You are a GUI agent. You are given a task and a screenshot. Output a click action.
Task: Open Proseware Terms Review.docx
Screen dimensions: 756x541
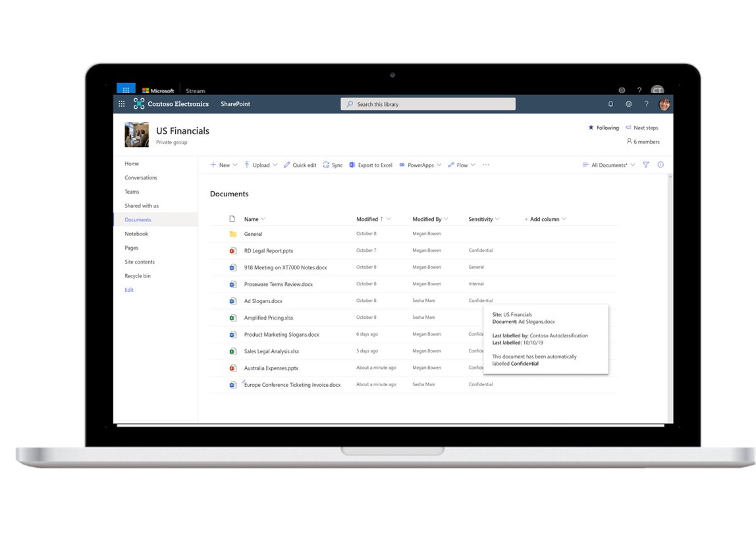[278, 284]
